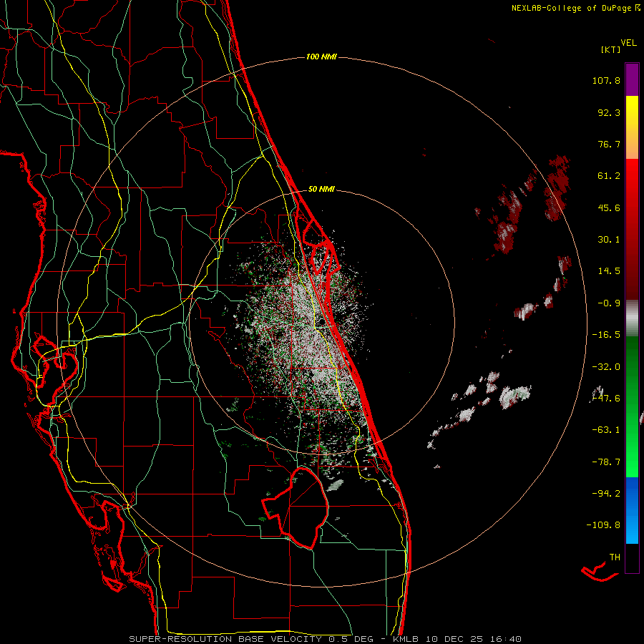Select the -63.1 legend value
The image size is (644, 644).
[606, 430]
